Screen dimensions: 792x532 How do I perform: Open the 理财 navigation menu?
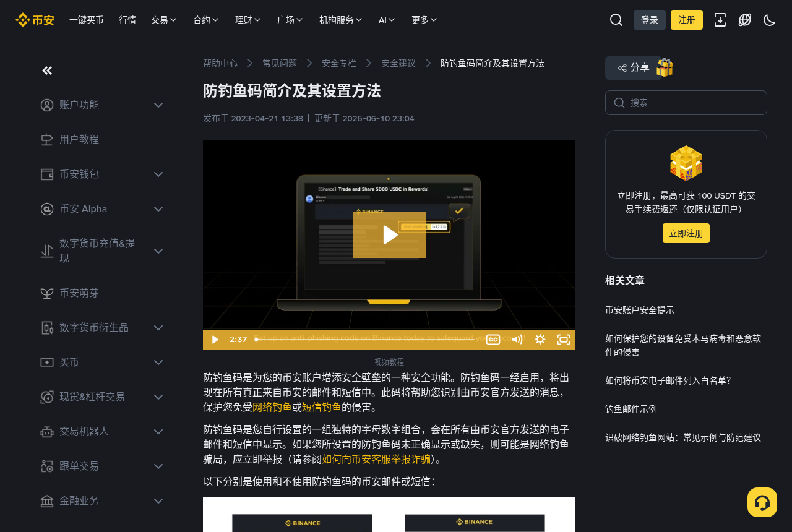pyautogui.click(x=248, y=20)
